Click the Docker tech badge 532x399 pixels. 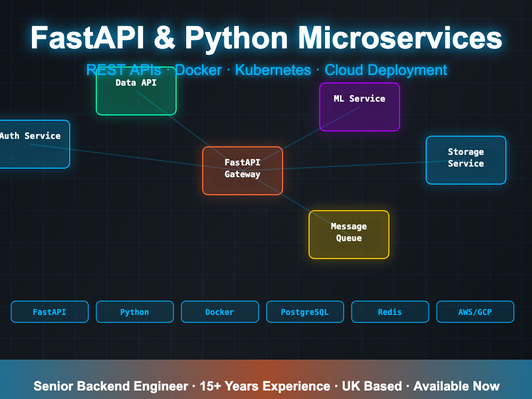coord(220,312)
